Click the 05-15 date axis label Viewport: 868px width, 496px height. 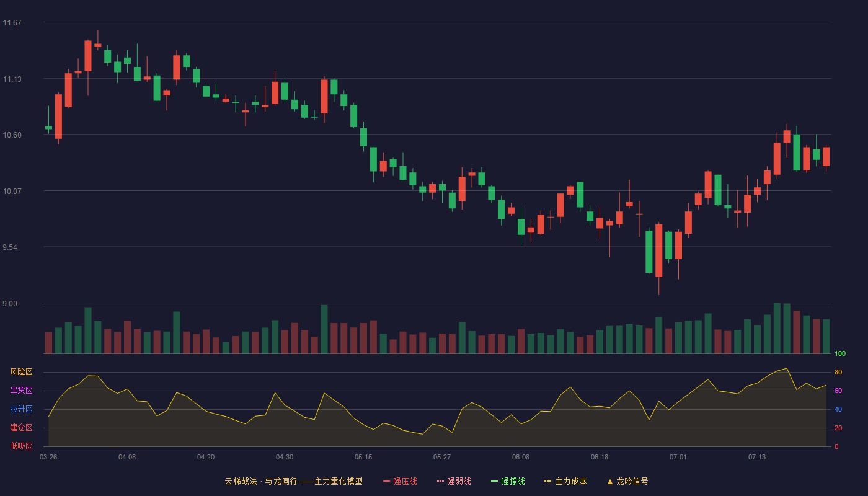point(363,457)
